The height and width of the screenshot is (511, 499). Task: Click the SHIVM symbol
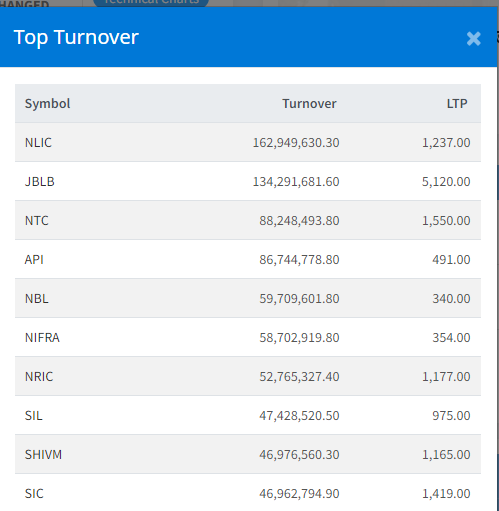pyautogui.click(x=43, y=455)
